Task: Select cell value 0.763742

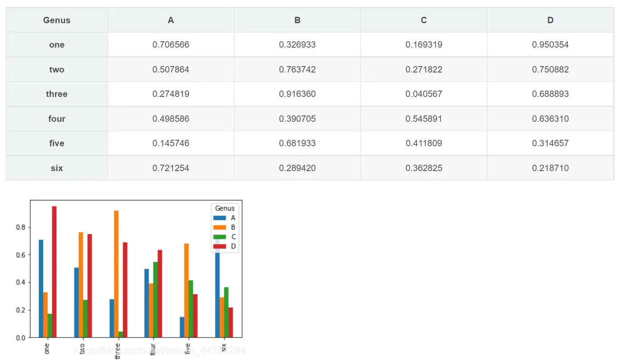Action: (x=297, y=70)
